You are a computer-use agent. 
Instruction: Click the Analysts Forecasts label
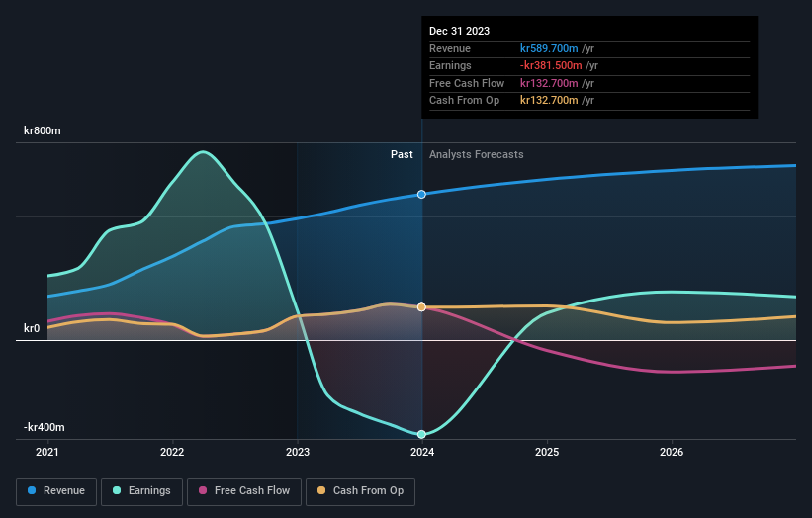(x=477, y=155)
